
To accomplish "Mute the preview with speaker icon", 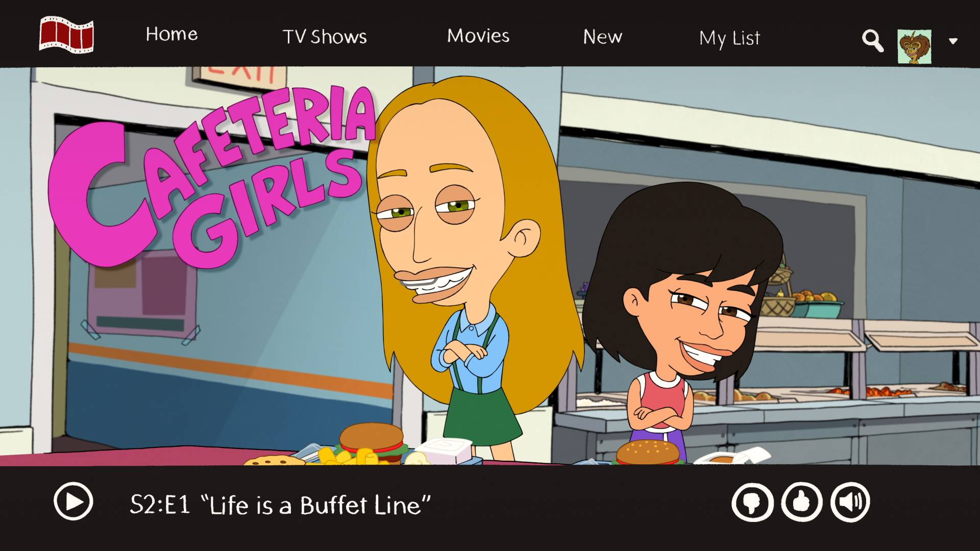I will pyautogui.click(x=850, y=502).
